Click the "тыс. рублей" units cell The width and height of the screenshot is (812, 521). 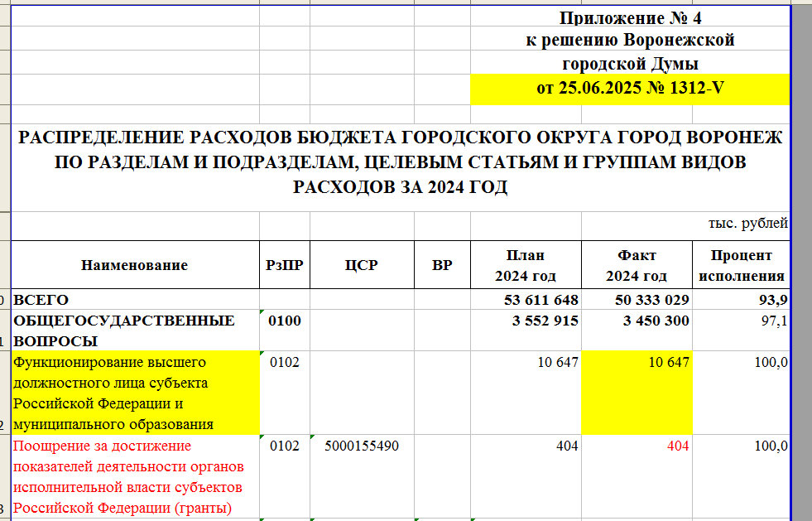[747, 223]
